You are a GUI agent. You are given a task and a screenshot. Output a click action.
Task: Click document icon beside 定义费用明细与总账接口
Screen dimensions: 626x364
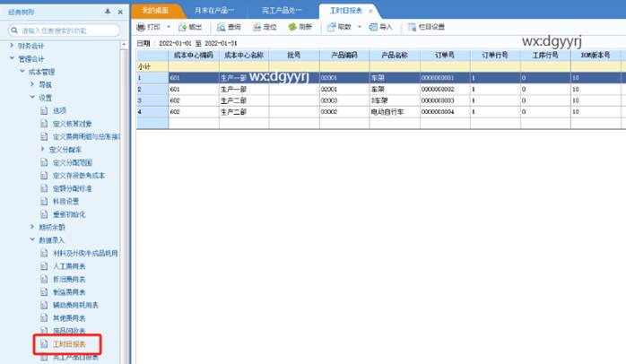coord(44,136)
